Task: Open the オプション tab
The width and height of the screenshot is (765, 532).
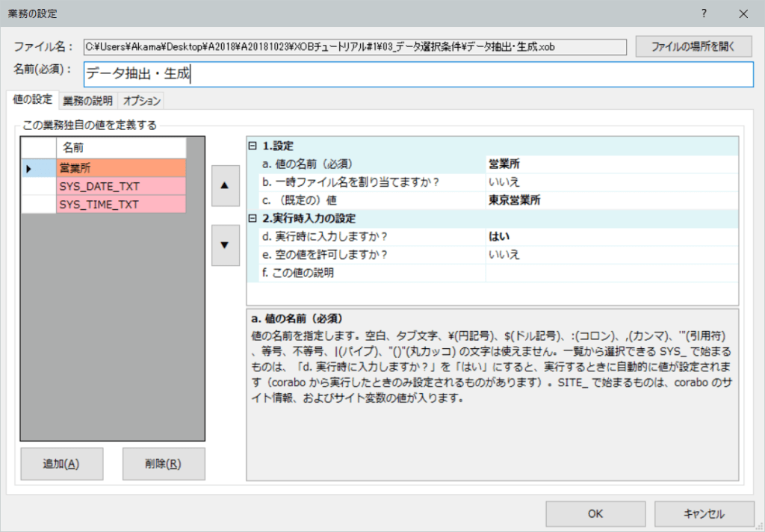Action: (x=141, y=101)
